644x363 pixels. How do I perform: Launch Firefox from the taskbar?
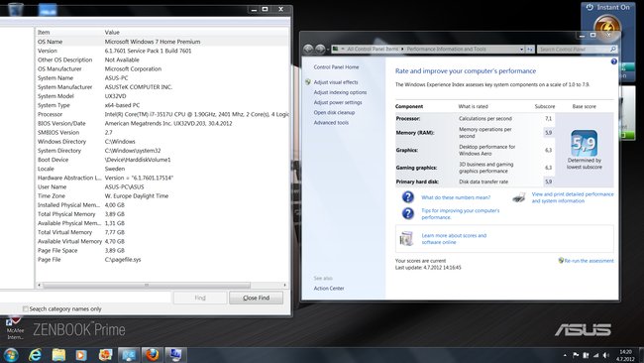153,355
